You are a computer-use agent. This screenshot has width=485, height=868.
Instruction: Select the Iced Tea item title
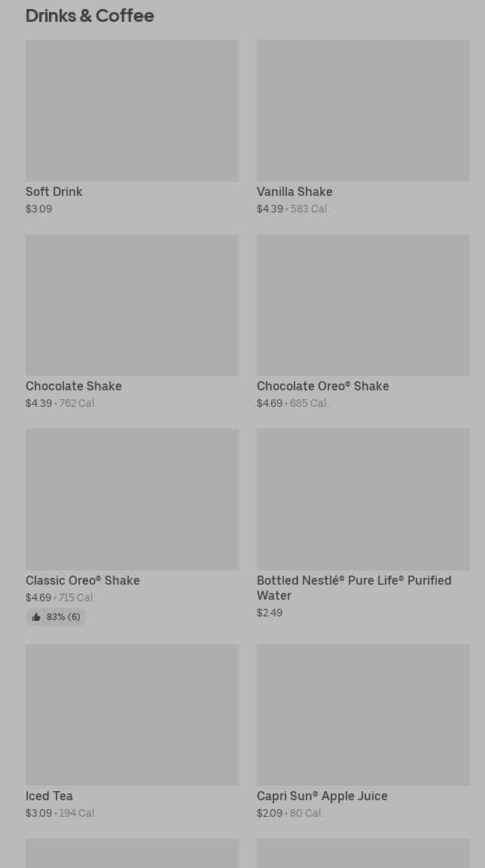pos(50,796)
